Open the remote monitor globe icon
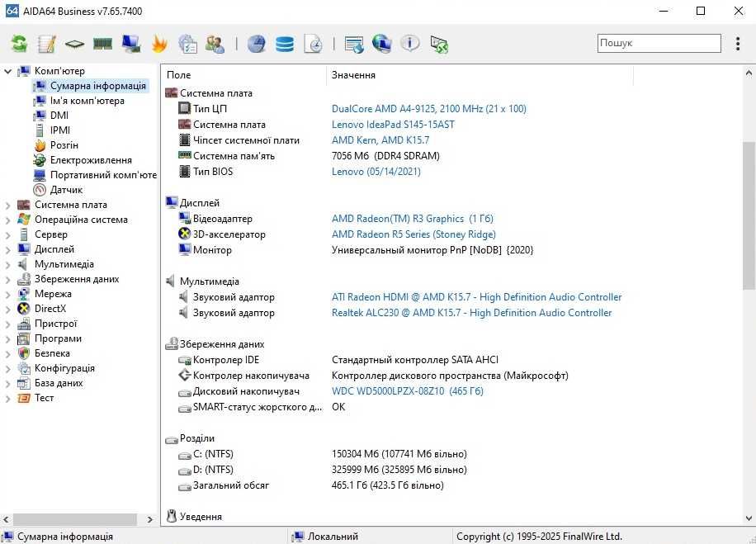 click(354, 44)
